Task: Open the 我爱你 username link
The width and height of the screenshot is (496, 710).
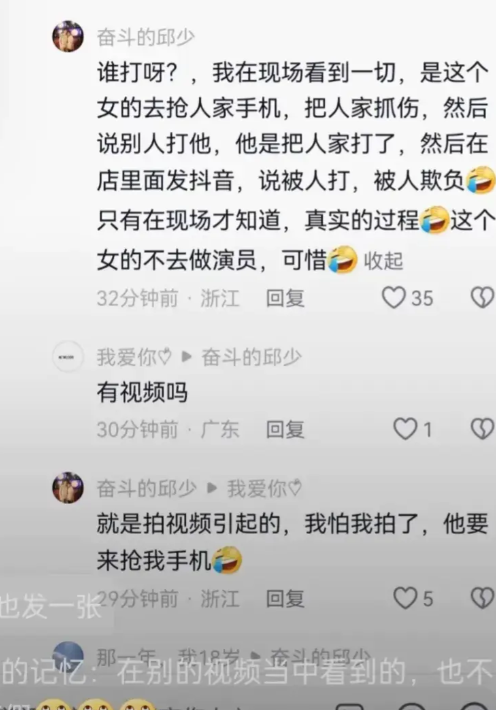Action: [x=134, y=357]
